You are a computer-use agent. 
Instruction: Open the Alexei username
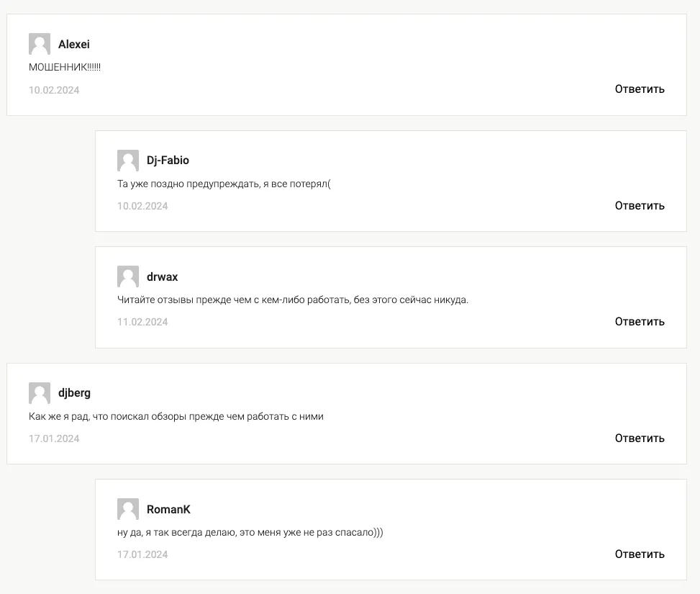[x=73, y=44]
